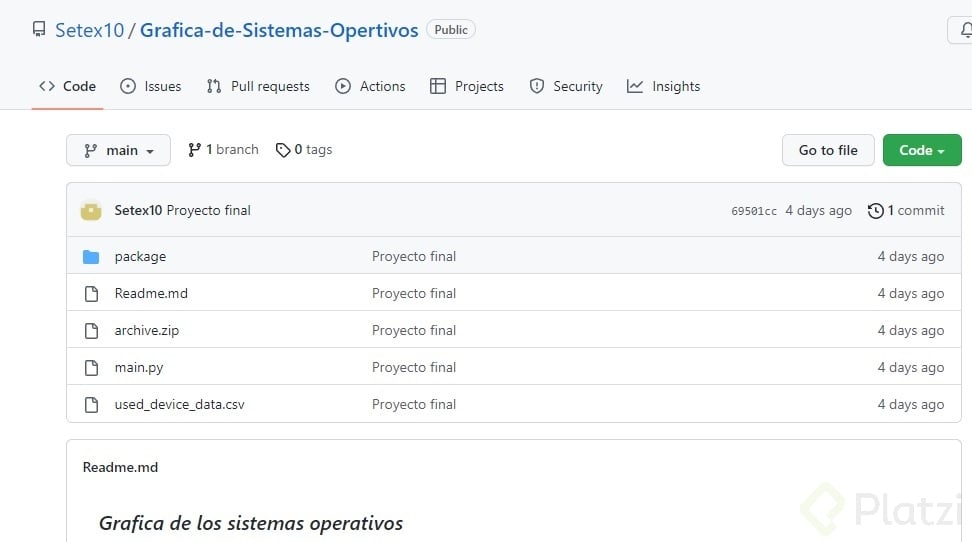Viewport: 972px width, 542px height.
Task: Open the Setex10 owner profile link
Action: 89,30
